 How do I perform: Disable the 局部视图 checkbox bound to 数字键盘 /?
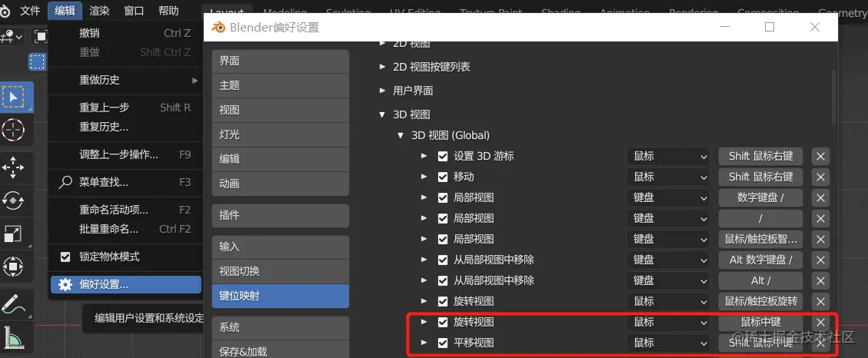442,197
